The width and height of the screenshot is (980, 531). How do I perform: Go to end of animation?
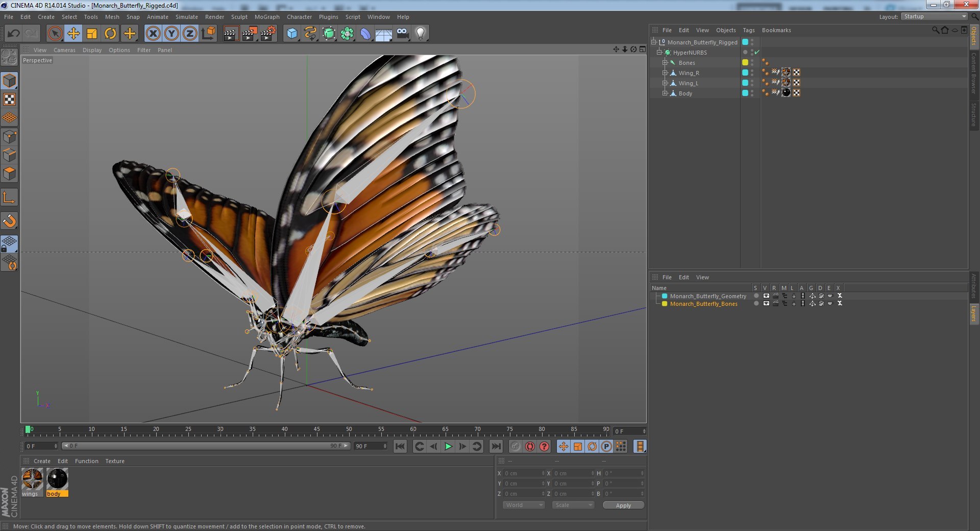[x=496, y=446]
